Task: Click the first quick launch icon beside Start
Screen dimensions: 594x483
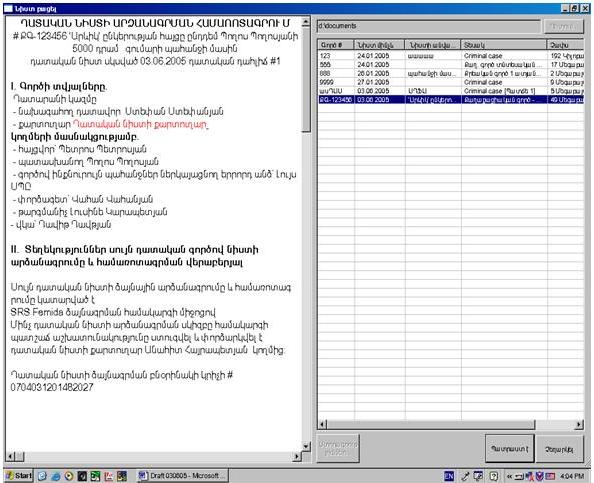Action: [x=42, y=476]
